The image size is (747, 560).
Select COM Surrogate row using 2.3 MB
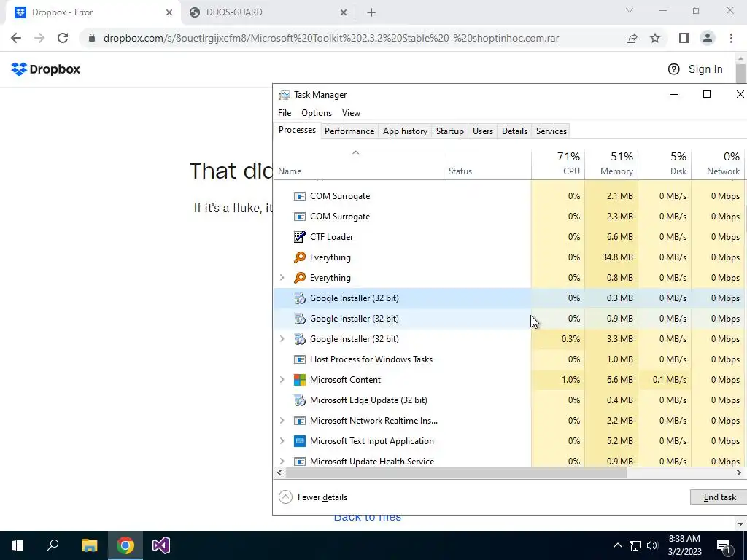pos(510,216)
